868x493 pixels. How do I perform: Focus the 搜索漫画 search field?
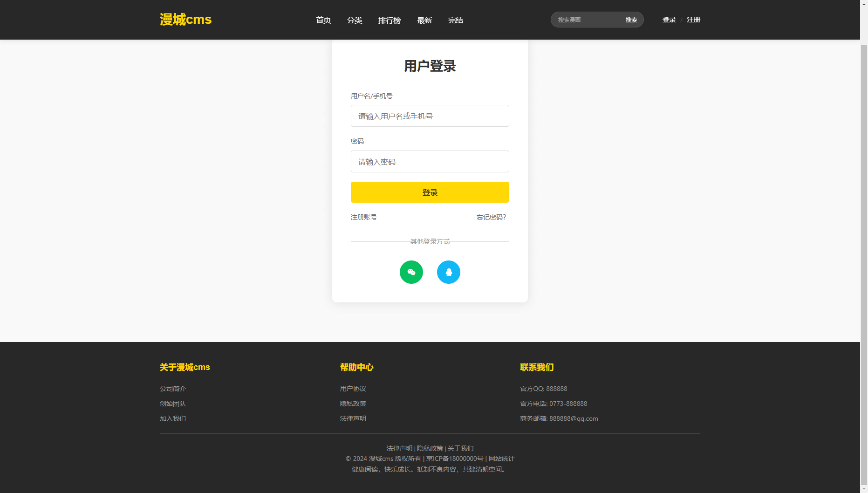(587, 20)
